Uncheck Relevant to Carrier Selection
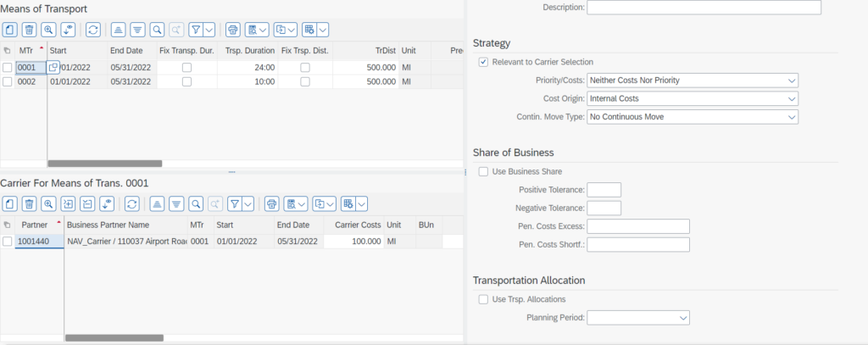Image resolution: width=868 pixels, height=345 pixels. tap(483, 62)
